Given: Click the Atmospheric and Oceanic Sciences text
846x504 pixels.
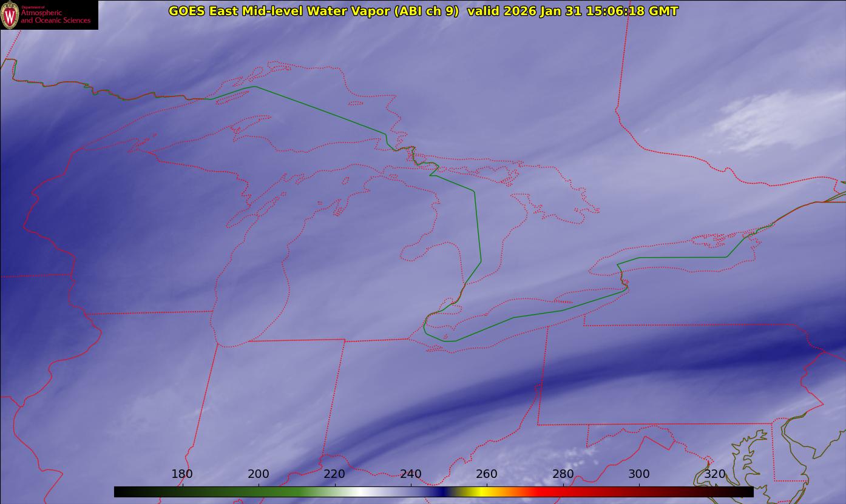Looking at the screenshot, I should 55,16.
